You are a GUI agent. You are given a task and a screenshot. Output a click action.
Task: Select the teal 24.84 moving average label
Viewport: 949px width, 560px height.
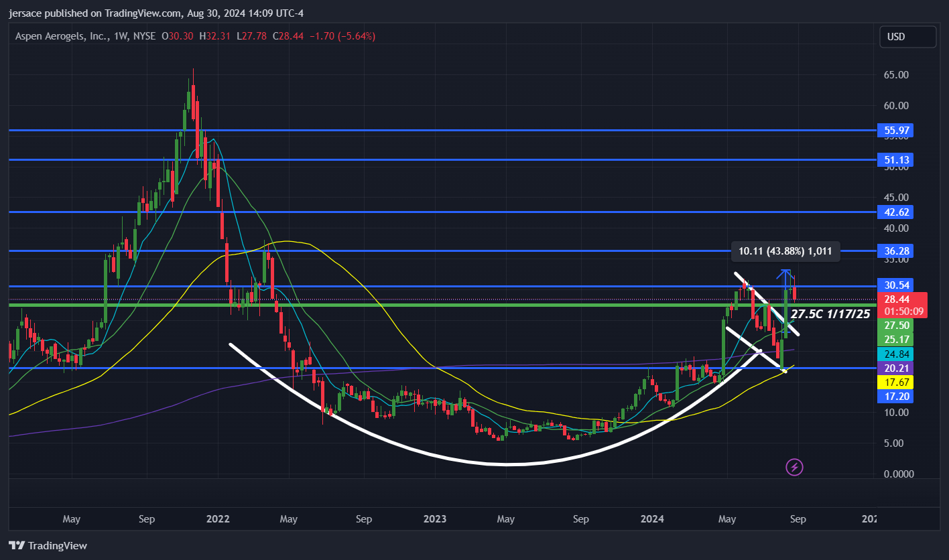point(895,354)
